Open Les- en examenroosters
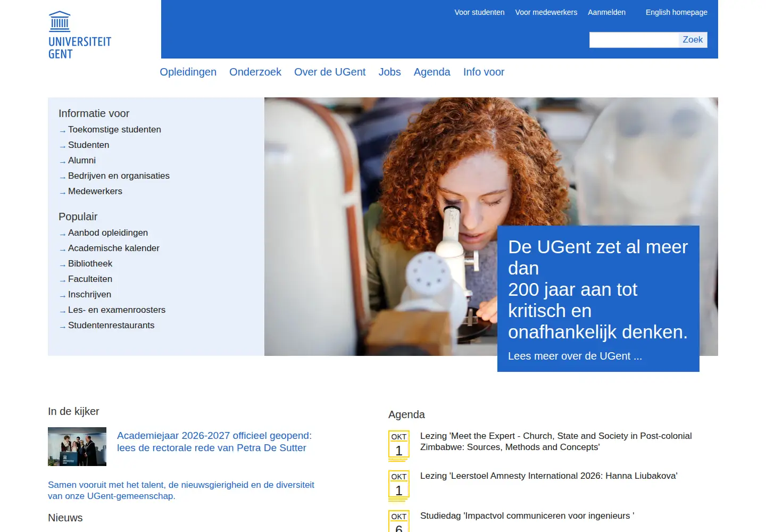The height and width of the screenshot is (532, 766). click(x=116, y=310)
